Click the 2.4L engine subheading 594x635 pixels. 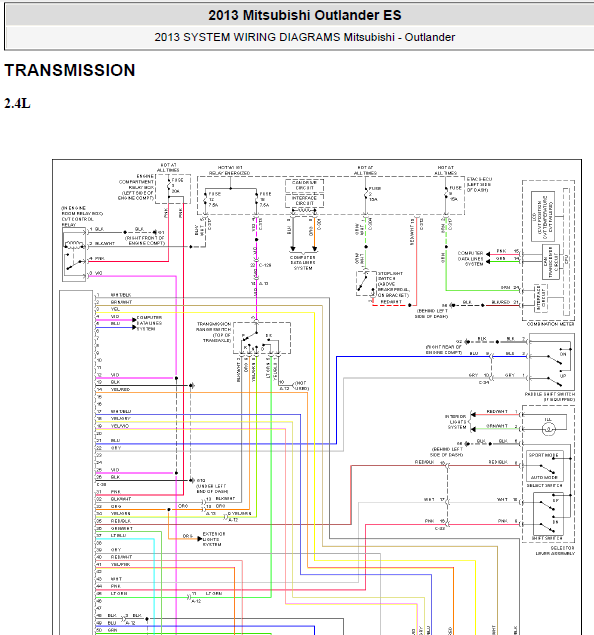(x=17, y=104)
